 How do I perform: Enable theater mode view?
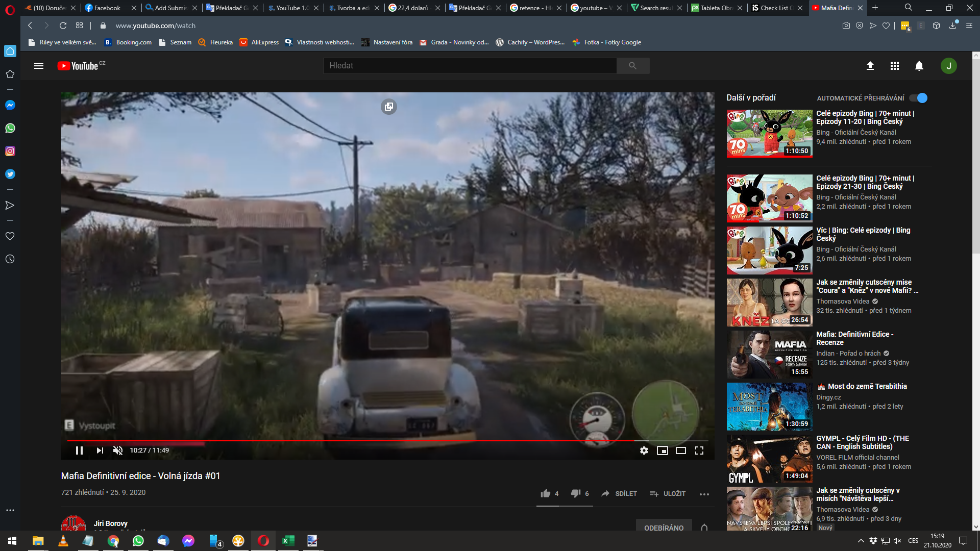681,450
